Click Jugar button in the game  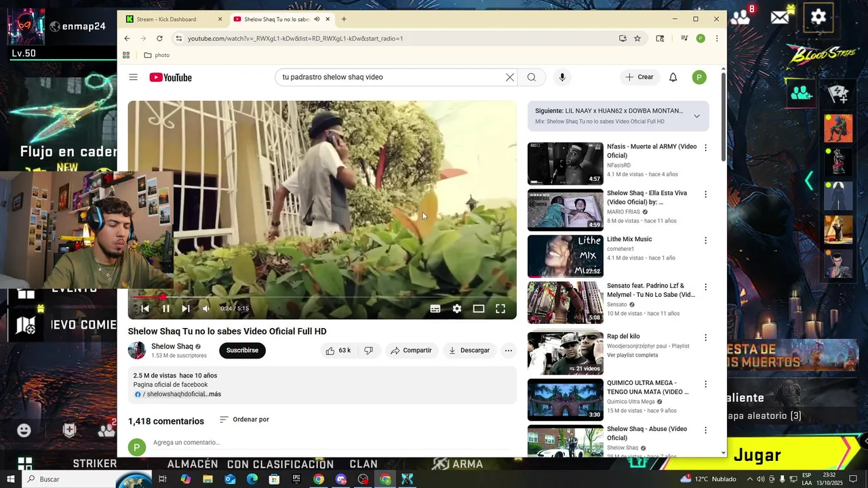click(x=757, y=455)
